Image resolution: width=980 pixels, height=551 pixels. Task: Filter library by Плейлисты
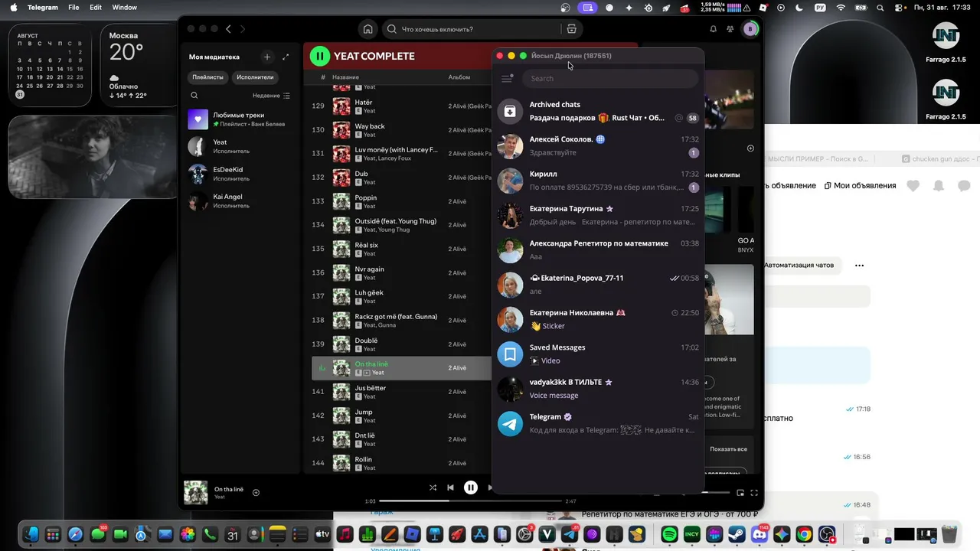pyautogui.click(x=208, y=77)
